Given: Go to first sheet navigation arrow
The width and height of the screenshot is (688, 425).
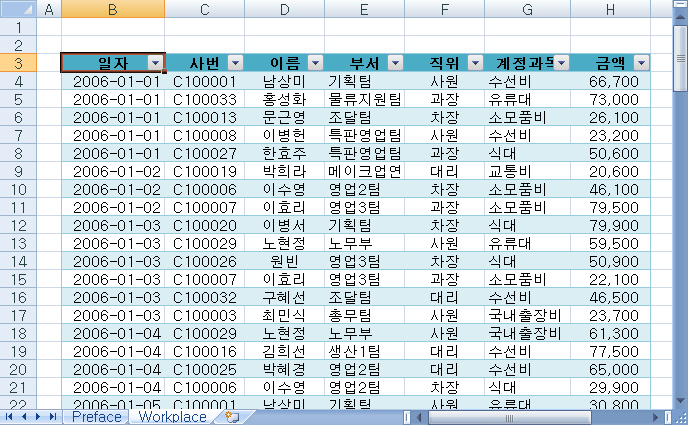Looking at the screenshot, I should pos(9,417).
